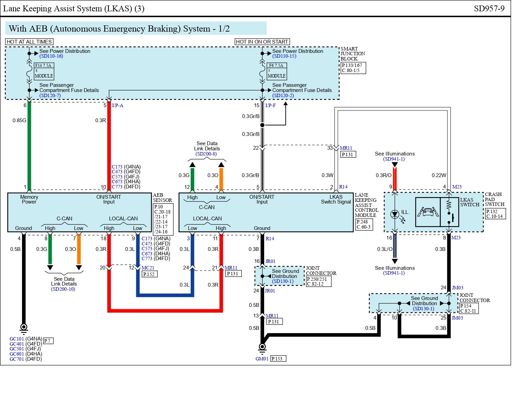Click the resistor-switch symbol in the LKAS switch
532x393 pixels.
pyautogui.click(x=449, y=212)
